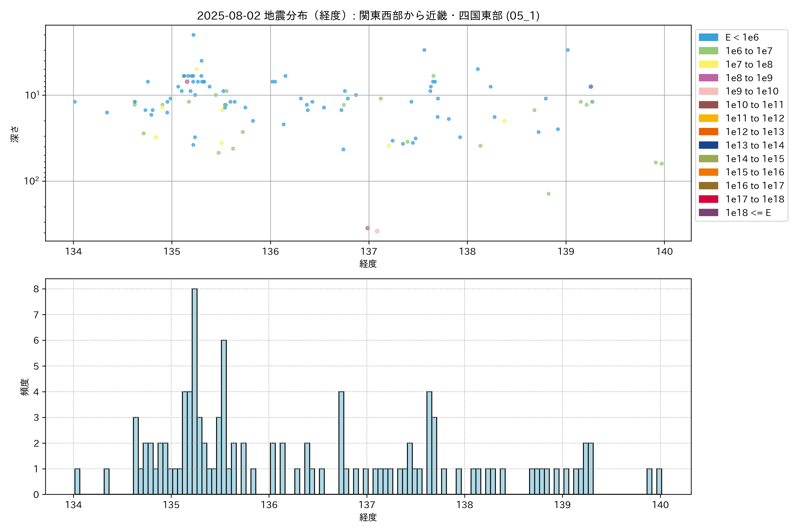The height and width of the screenshot is (532, 798).
Task: Click the 深さ y-axis label
Action: (x=15, y=134)
